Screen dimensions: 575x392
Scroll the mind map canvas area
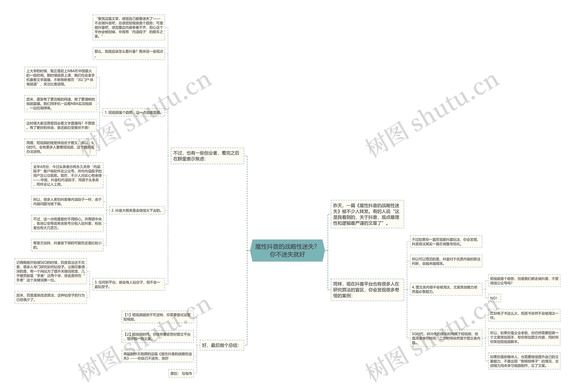287,196
